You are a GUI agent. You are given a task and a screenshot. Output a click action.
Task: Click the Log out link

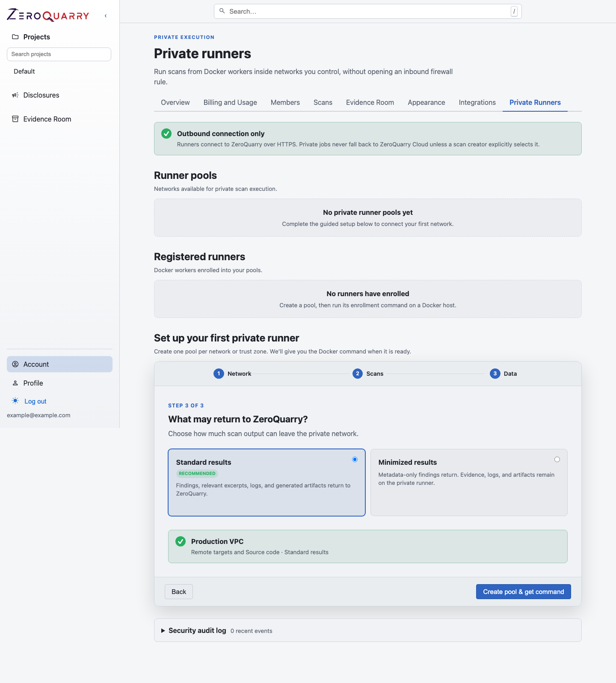36,401
